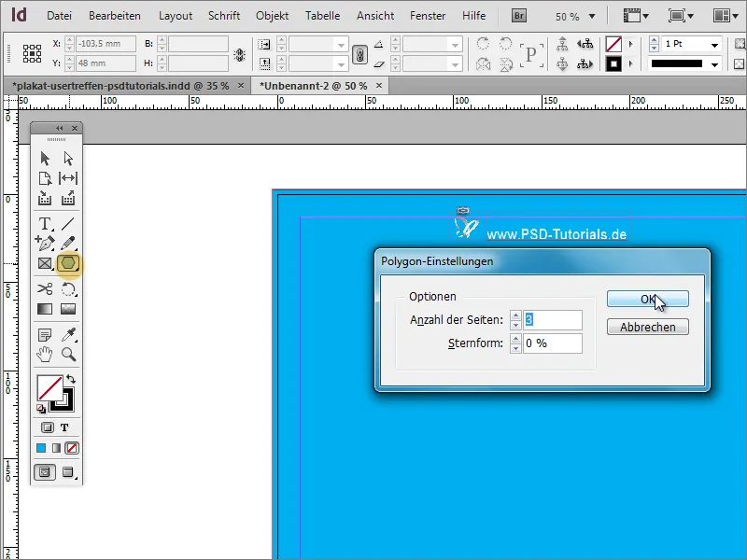747x560 pixels.
Task: Open the Ansicht menu
Action: pyautogui.click(x=375, y=16)
